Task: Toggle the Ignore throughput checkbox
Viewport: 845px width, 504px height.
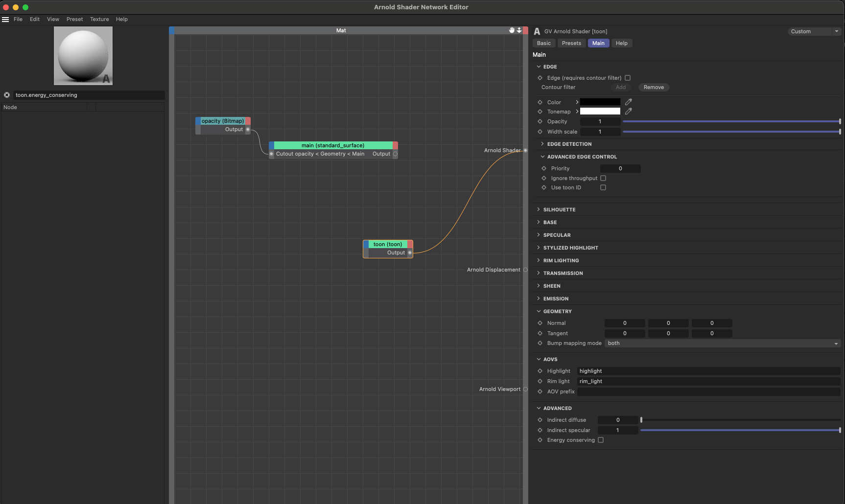Action: tap(603, 178)
